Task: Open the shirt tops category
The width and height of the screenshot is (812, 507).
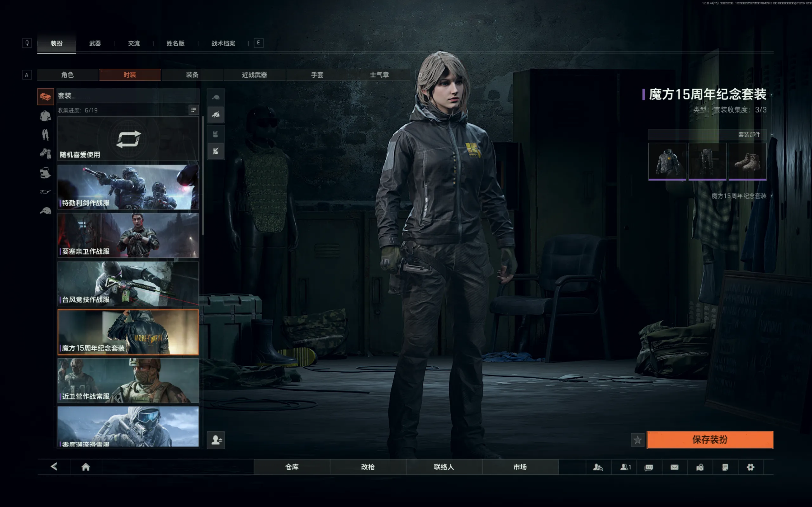Action: point(45,116)
